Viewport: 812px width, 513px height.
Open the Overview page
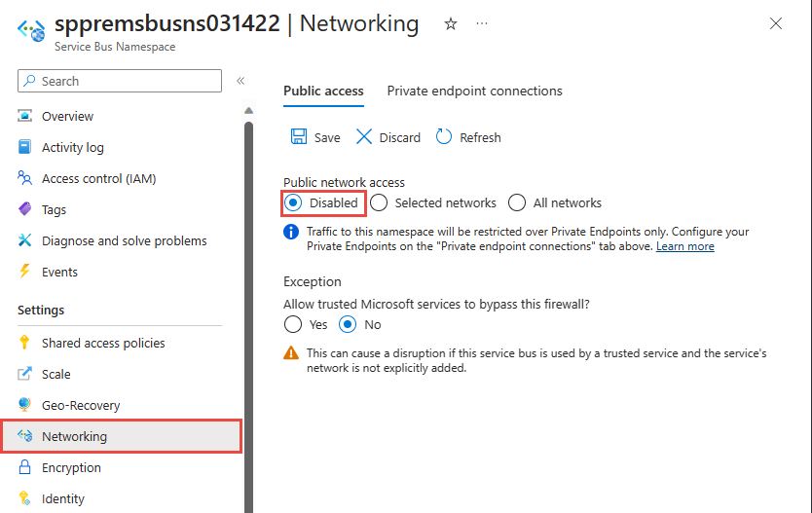[x=67, y=116]
